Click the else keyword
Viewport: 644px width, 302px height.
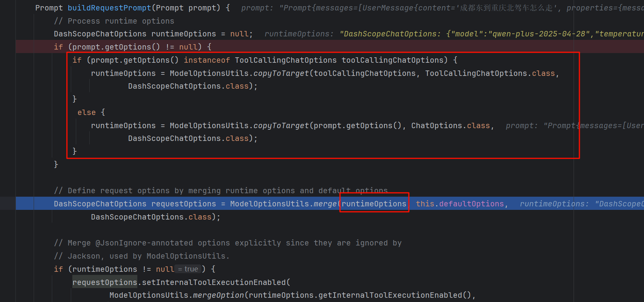(86, 112)
